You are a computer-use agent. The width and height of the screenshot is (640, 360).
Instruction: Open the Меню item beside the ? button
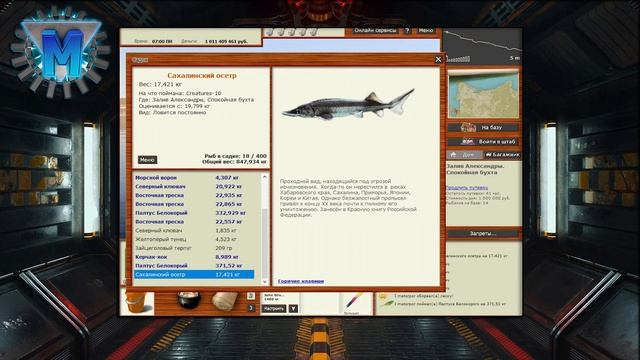426,31
